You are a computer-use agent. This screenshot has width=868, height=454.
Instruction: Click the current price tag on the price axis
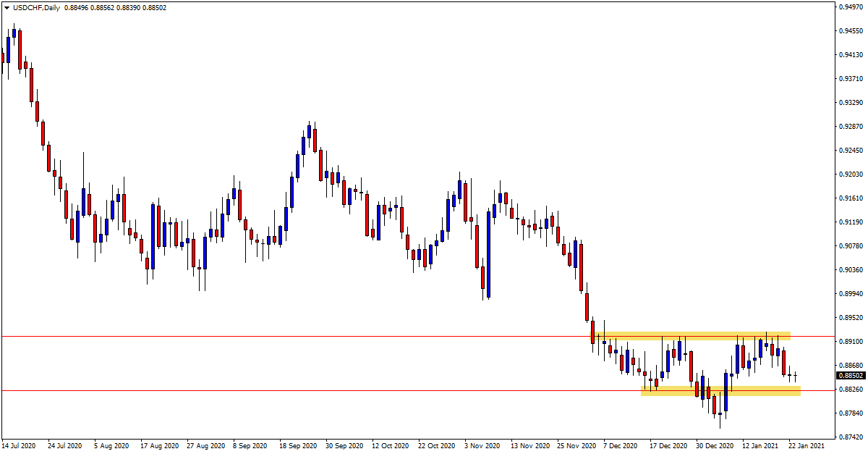click(851, 375)
